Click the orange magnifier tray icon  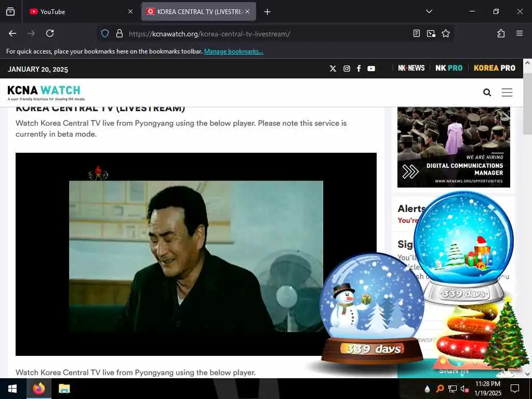[440, 389]
